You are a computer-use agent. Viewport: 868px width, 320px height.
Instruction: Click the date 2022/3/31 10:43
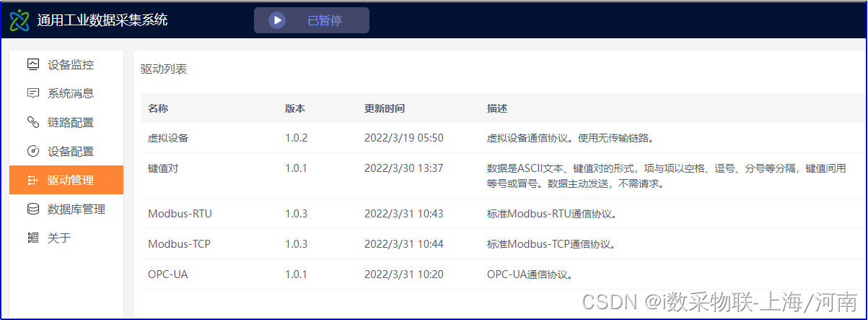(x=404, y=214)
